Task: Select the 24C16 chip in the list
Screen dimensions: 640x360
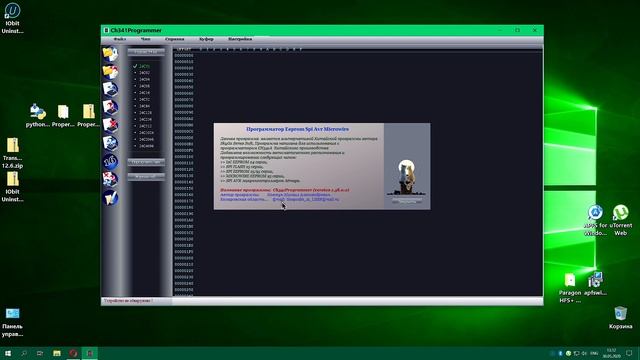Action: tap(144, 93)
